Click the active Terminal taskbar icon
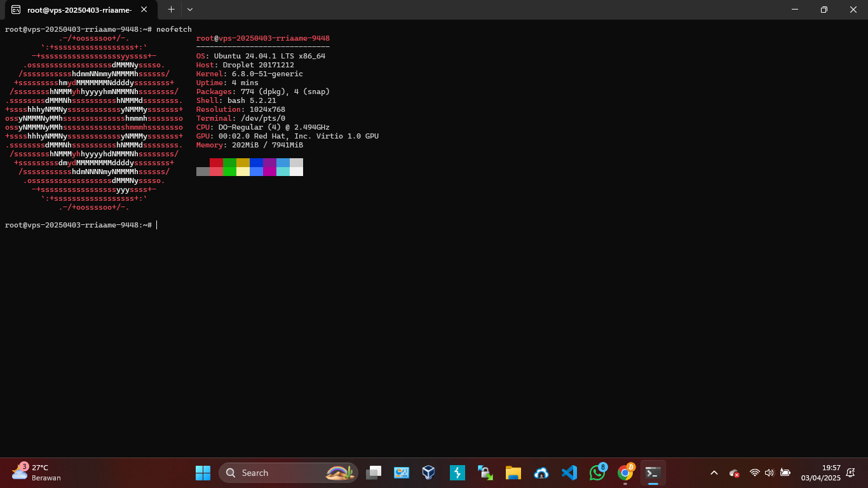Screen dimensions: 868x488 653,473
